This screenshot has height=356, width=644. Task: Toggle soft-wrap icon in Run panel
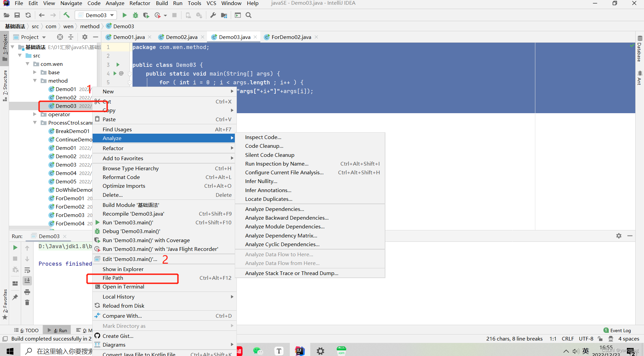[27, 270]
